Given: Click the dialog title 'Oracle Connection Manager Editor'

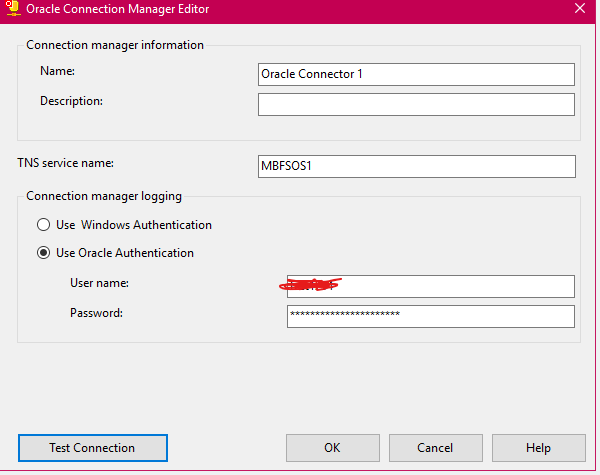Looking at the screenshot, I should pos(117,9).
